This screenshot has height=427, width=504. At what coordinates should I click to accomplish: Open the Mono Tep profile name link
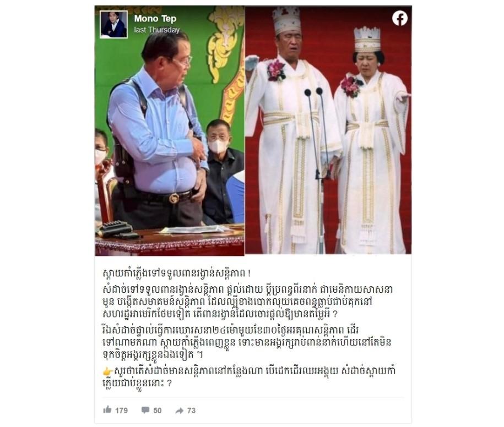click(155, 19)
